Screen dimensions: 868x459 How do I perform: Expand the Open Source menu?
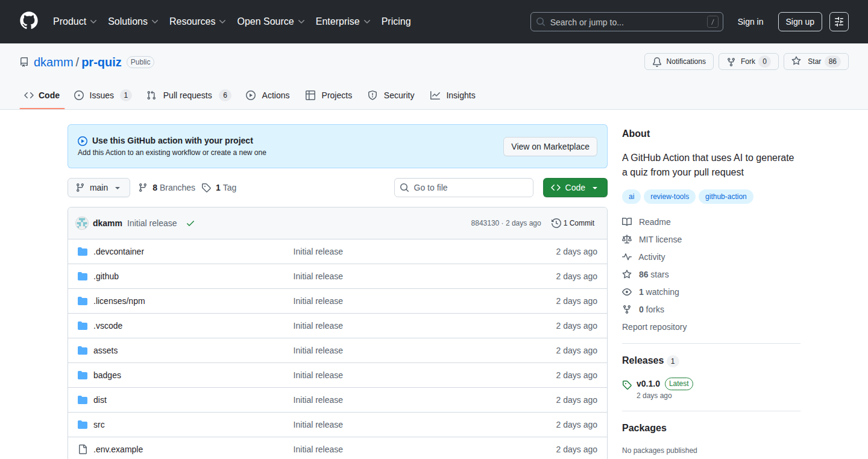[271, 22]
